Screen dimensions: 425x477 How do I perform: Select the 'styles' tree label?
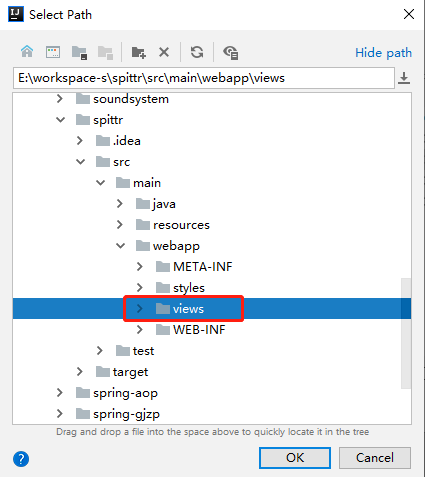189,288
